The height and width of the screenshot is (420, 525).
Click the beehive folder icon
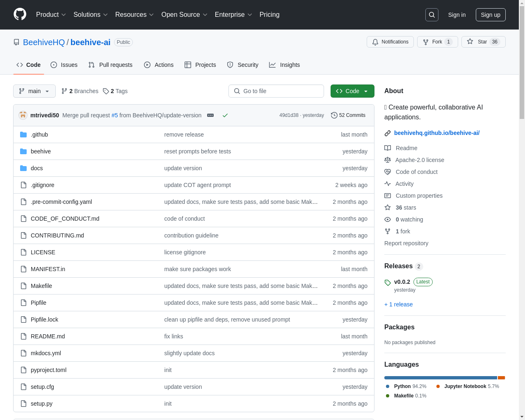(23, 151)
